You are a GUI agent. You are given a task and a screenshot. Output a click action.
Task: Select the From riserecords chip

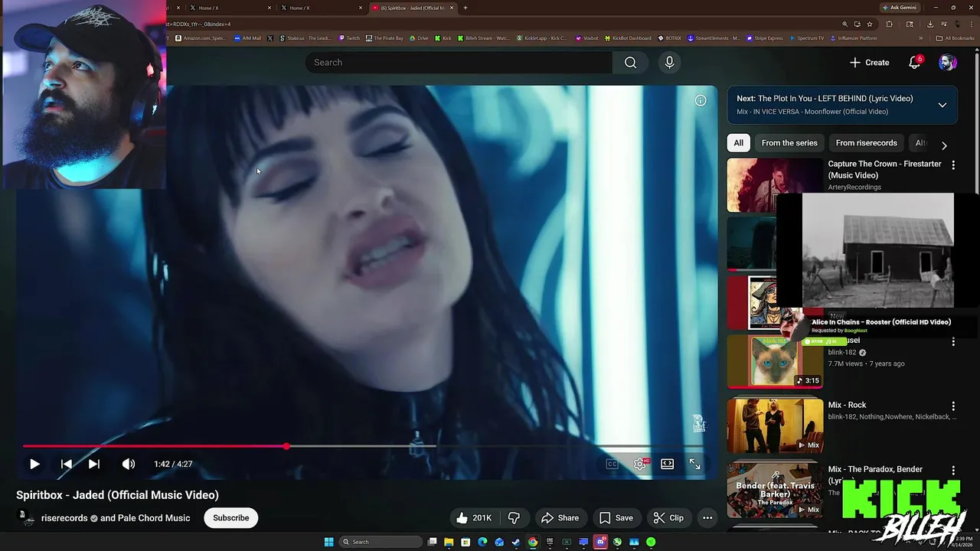(866, 143)
